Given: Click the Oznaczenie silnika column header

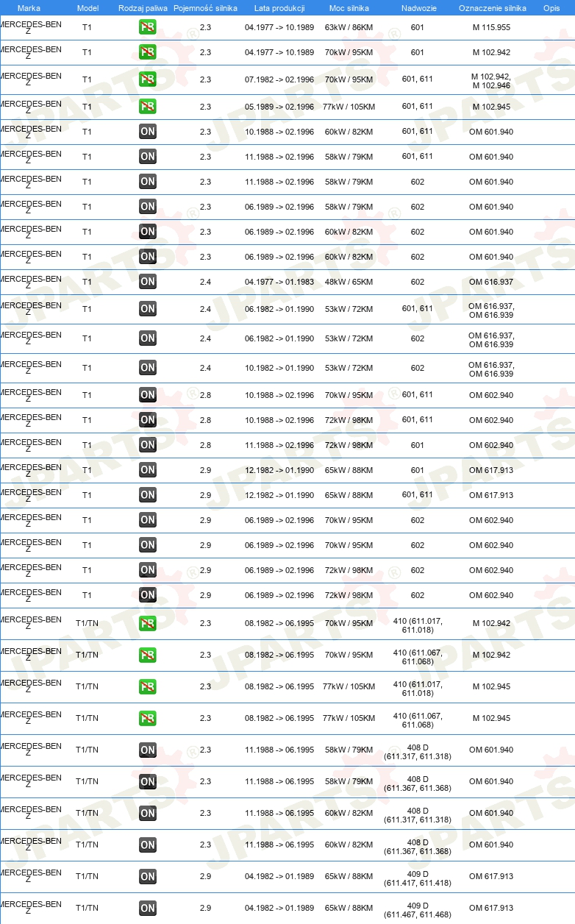Looking at the screenshot, I should click(493, 7).
